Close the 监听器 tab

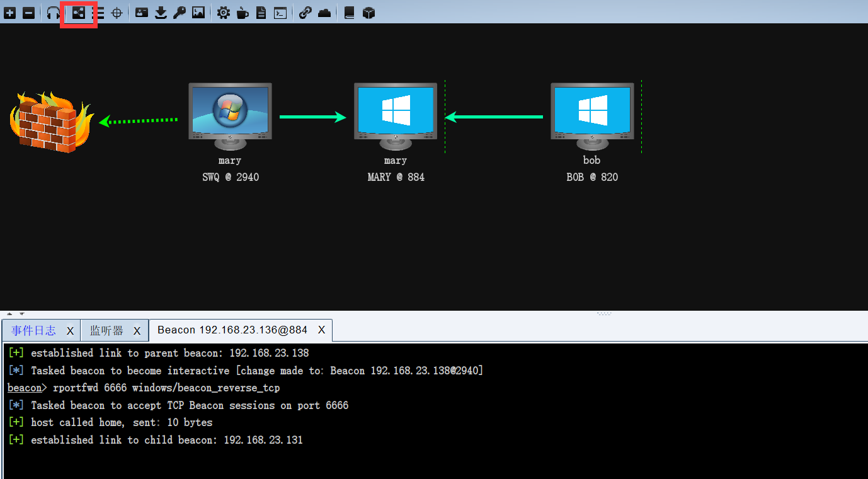(137, 331)
